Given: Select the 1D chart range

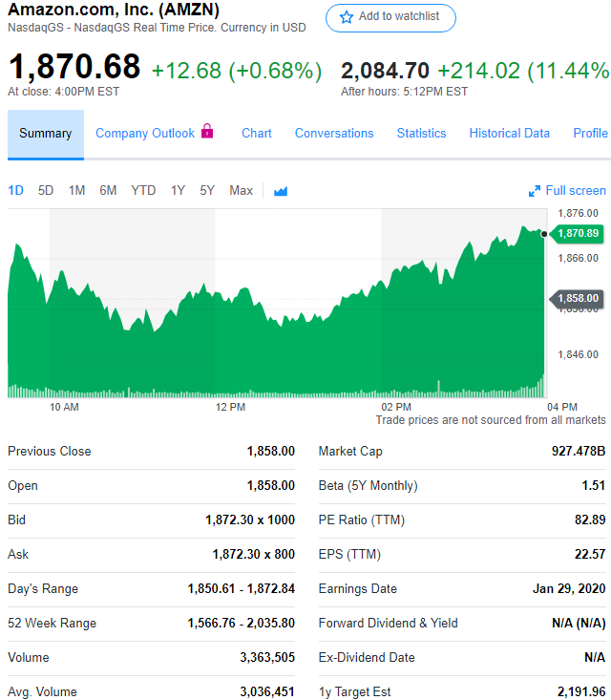Looking at the screenshot, I should coord(15,191).
